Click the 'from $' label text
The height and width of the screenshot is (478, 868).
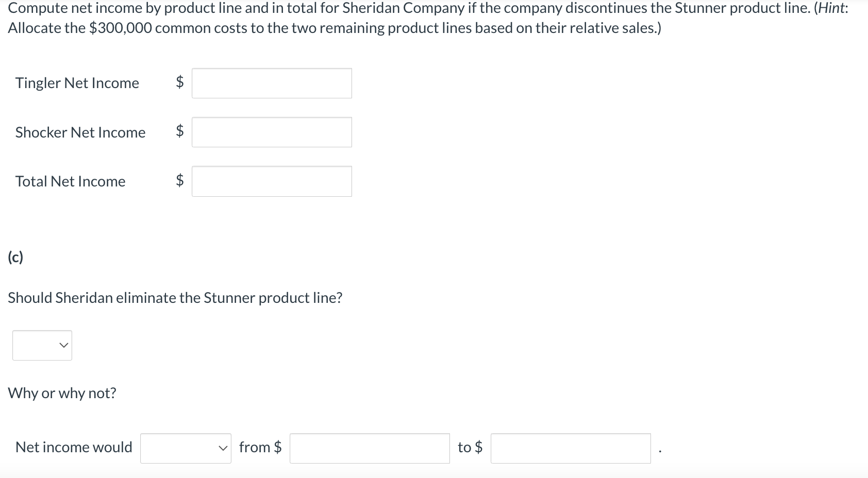[x=260, y=447]
